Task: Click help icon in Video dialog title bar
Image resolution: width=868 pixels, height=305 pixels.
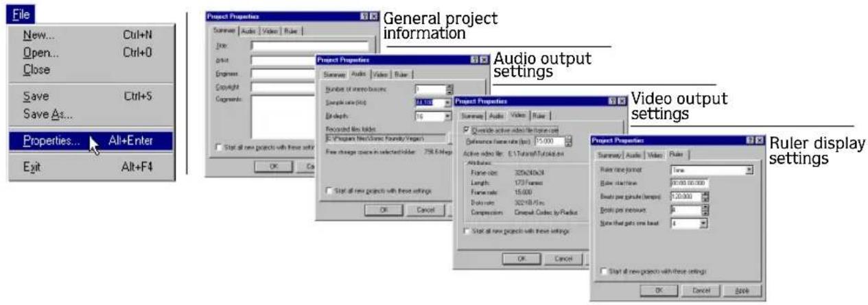Action: click(x=612, y=100)
